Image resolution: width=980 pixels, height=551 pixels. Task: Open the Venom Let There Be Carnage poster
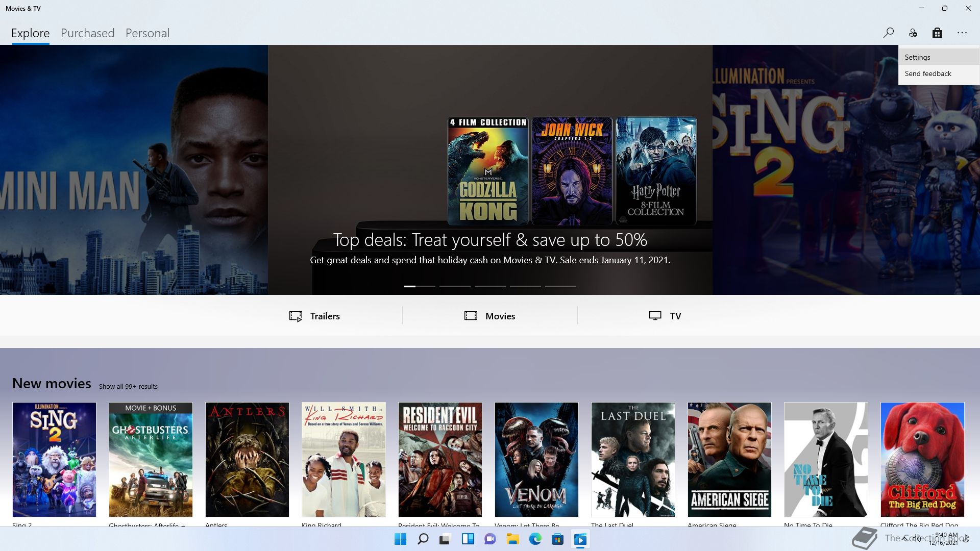[536, 459]
